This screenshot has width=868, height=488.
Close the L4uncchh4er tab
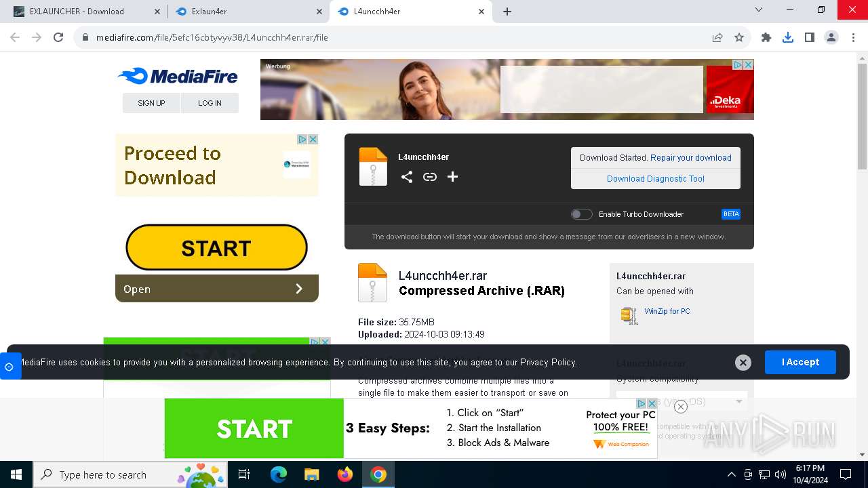click(x=481, y=12)
